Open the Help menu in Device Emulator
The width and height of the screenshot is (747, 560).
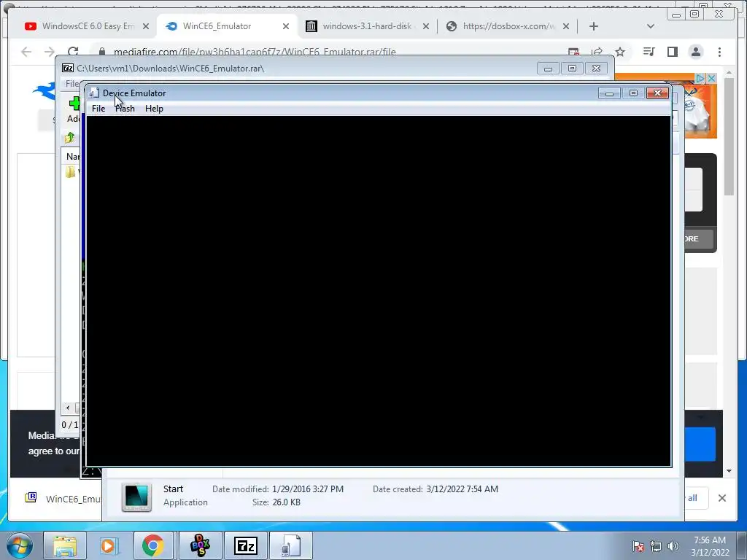[x=154, y=109]
